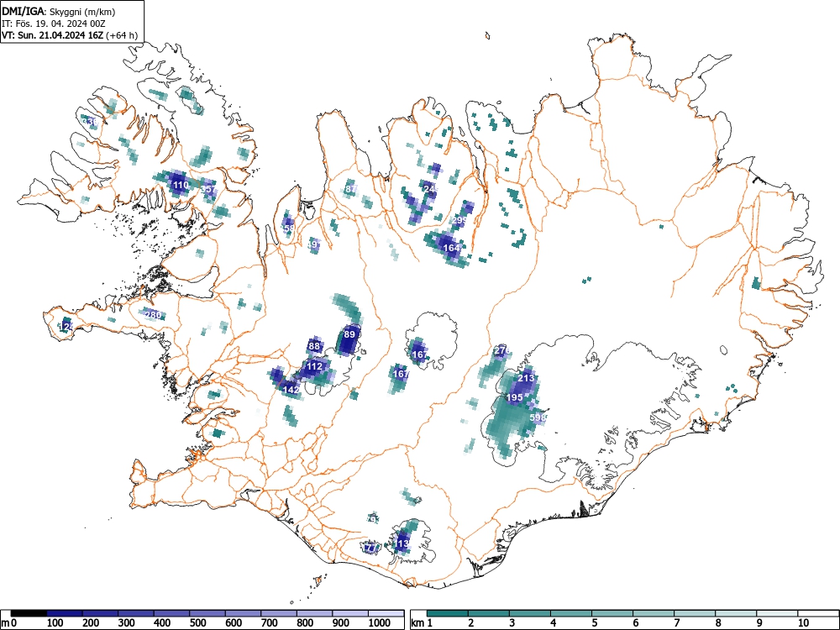Click the "113" visibility value on the map
The width and height of the screenshot is (840, 630).
(402, 543)
